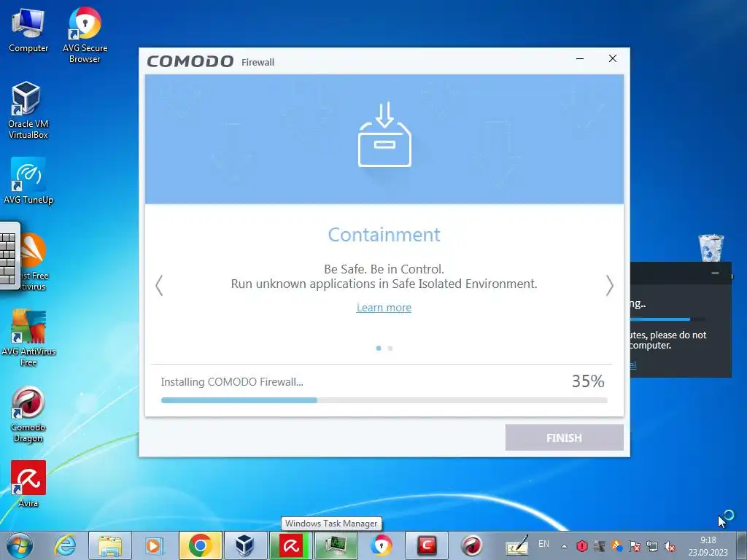Minimize the COMODO Firewall installer window

tap(580, 58)
